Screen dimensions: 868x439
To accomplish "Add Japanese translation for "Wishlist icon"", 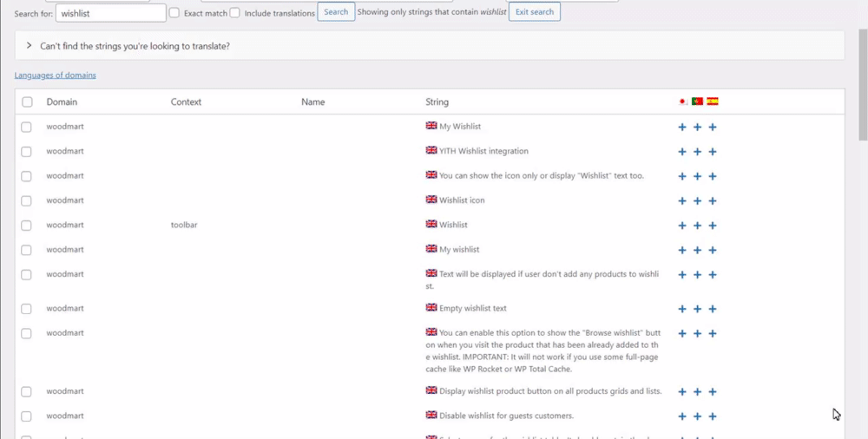I will coord(682,201).
